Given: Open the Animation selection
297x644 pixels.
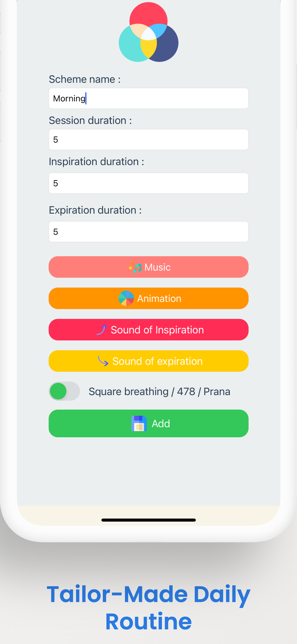Looking at the screenshot, I should (148, 298).
